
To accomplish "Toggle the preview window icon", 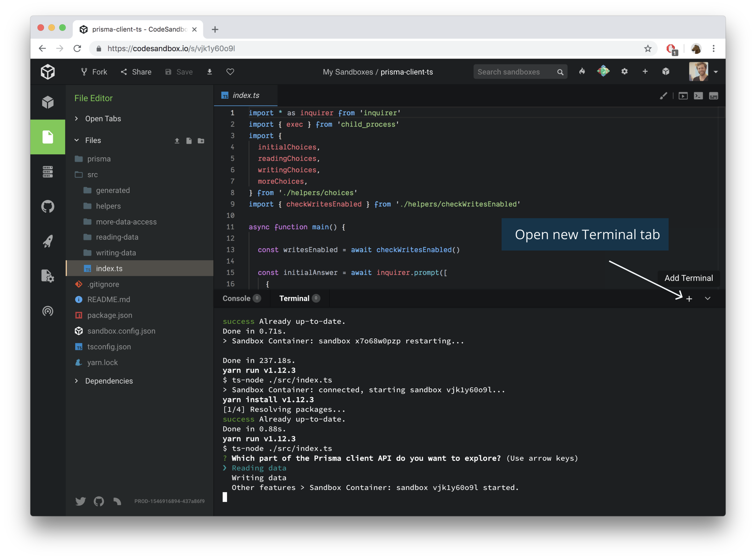I will 683,96.
